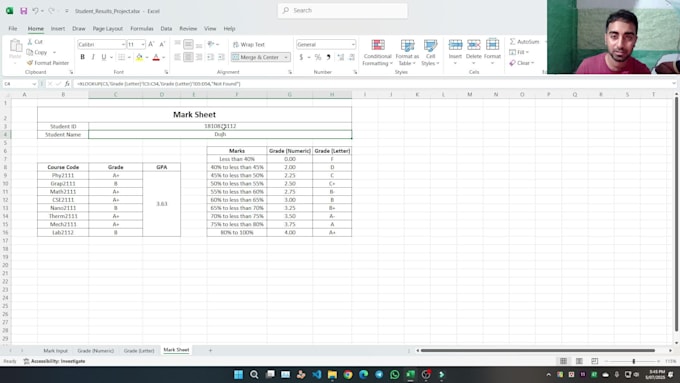The width and height of the screenshot is (680, 383).
Task: Open Conditional Formatting menu
Action: (377, 52)
